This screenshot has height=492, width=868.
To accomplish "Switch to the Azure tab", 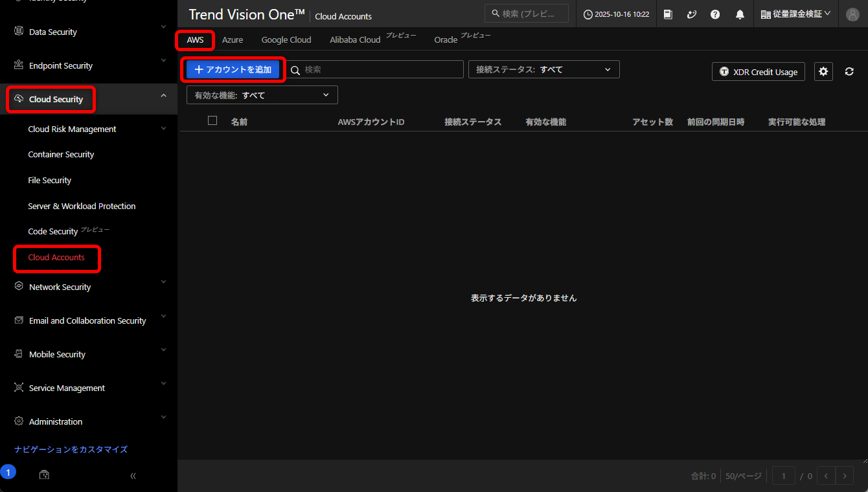I will tap(233, 40).
